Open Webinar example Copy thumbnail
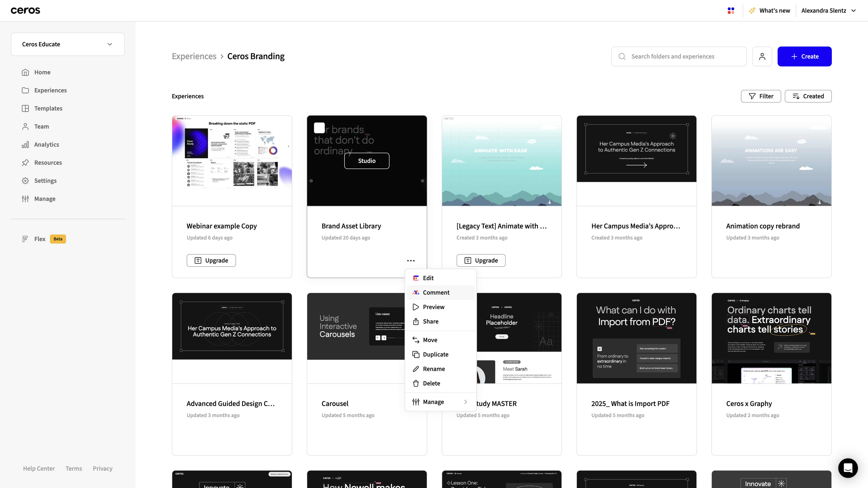The image size is (868, 488). pos(232,161)
